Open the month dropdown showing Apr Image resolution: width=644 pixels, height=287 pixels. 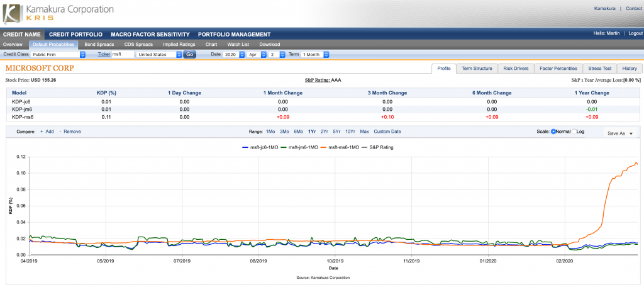click(257, 54)
